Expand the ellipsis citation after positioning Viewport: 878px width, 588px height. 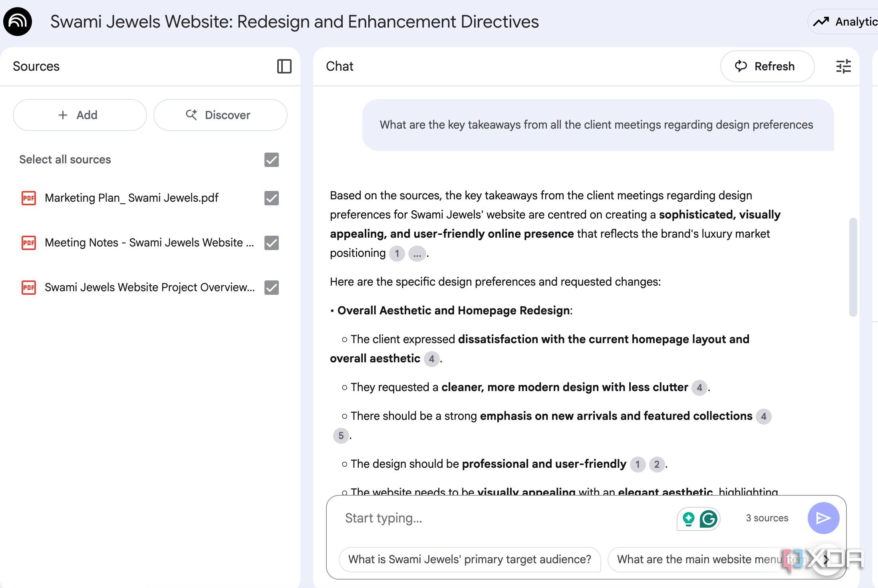point(417,254)
